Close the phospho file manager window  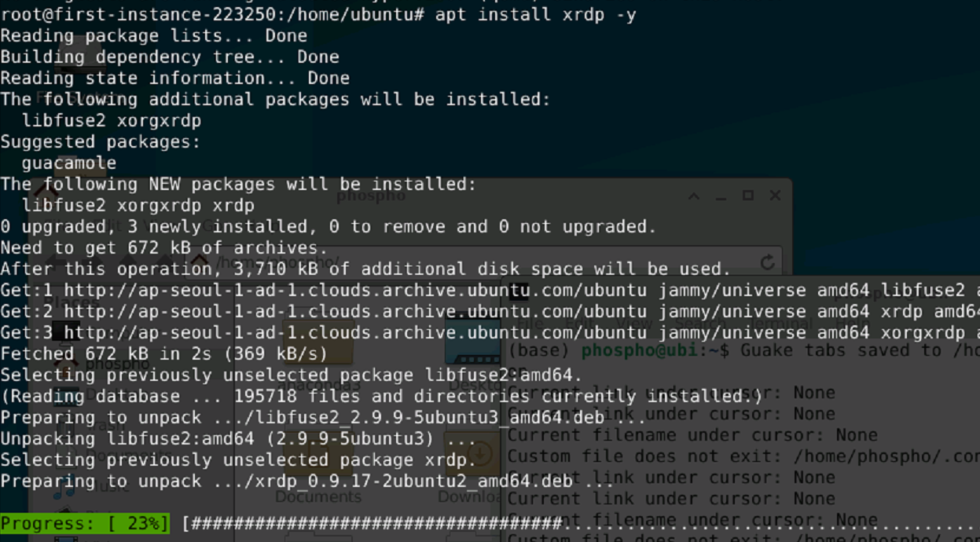[775, 196]
